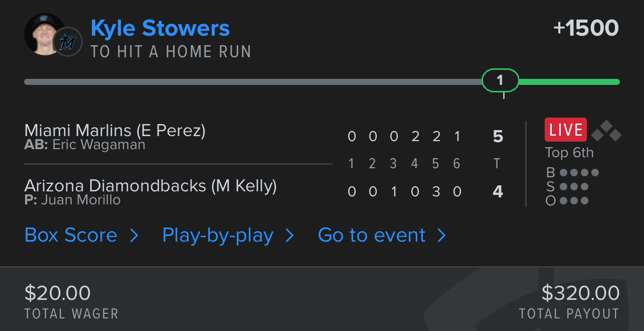This screenshot has width=644, height=331.
Task: Click the red LIVE badge
Action: [566, 130]
